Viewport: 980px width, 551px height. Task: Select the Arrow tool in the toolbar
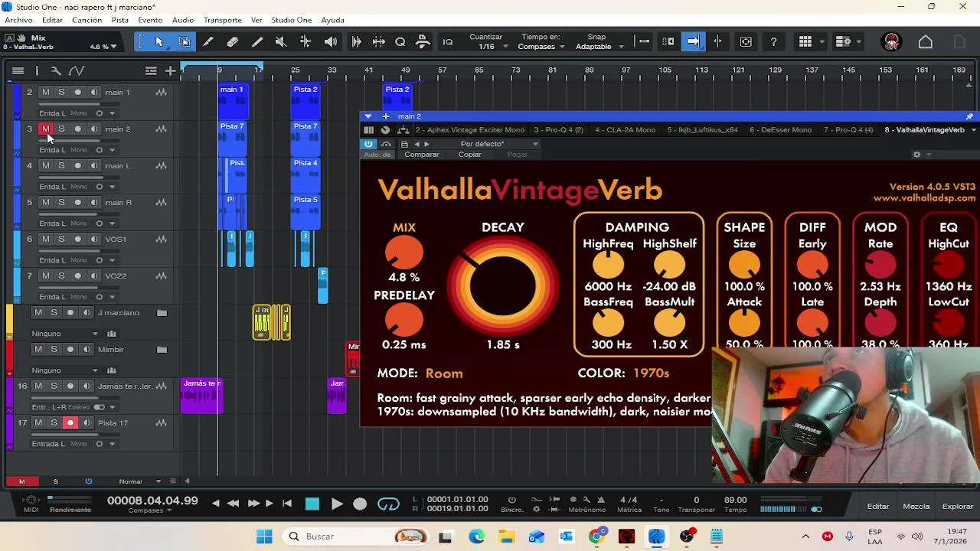159,42
